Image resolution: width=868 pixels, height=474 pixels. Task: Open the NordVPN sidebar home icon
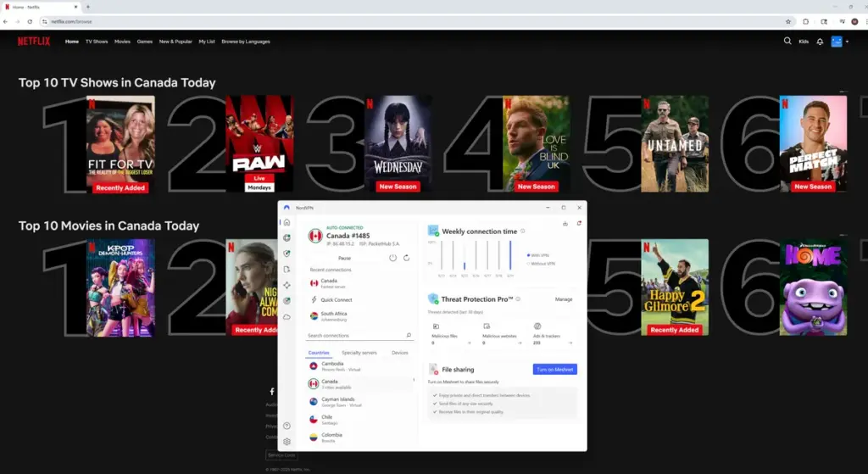click(x=287, y=222)
